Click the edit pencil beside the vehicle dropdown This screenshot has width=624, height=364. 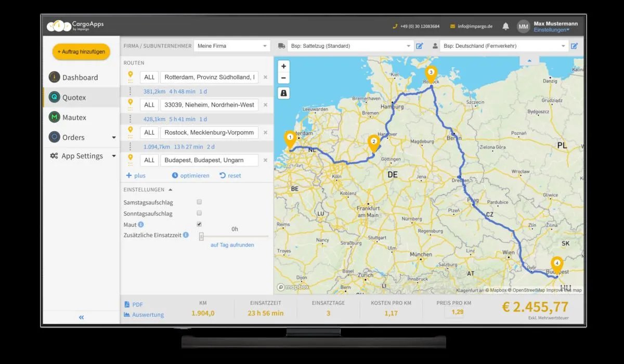click(420, 45)
